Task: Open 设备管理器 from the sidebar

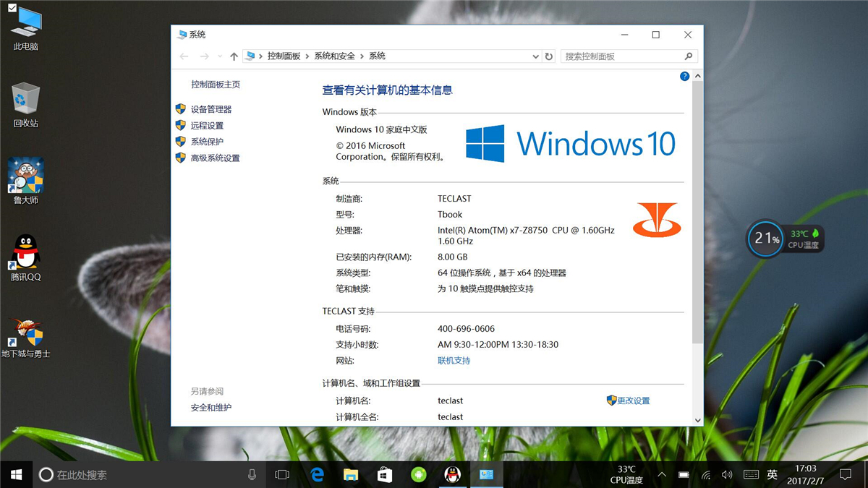Action: click(x=212, y=109)
